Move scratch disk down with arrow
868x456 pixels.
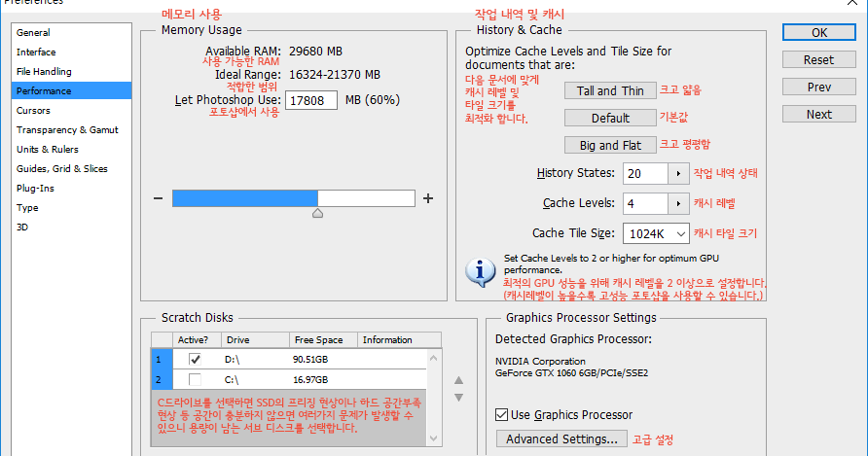pos(458,398)
